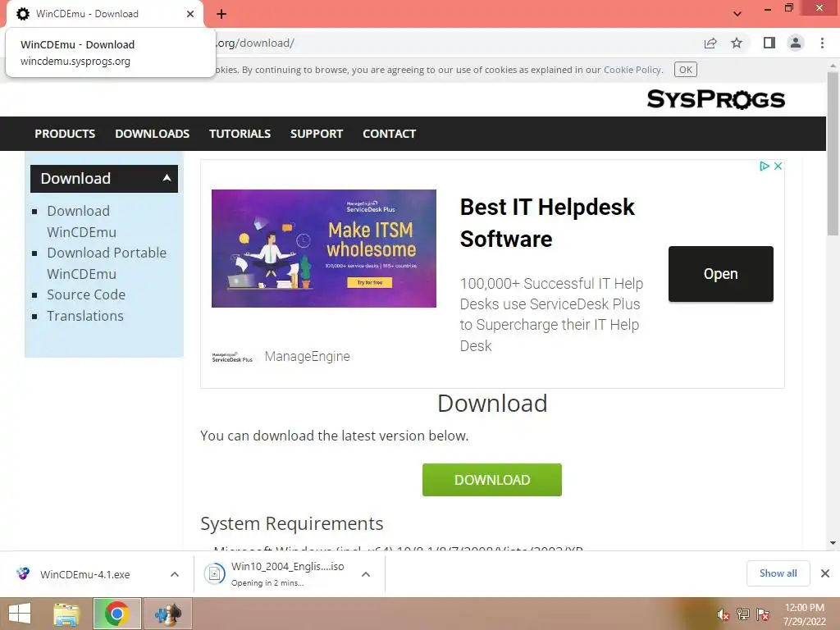The width and height of the screenshot is (840, 630).
Task: Click the small ManageEngine ServiceDesk logo
Action: click(x=232, y=357)
